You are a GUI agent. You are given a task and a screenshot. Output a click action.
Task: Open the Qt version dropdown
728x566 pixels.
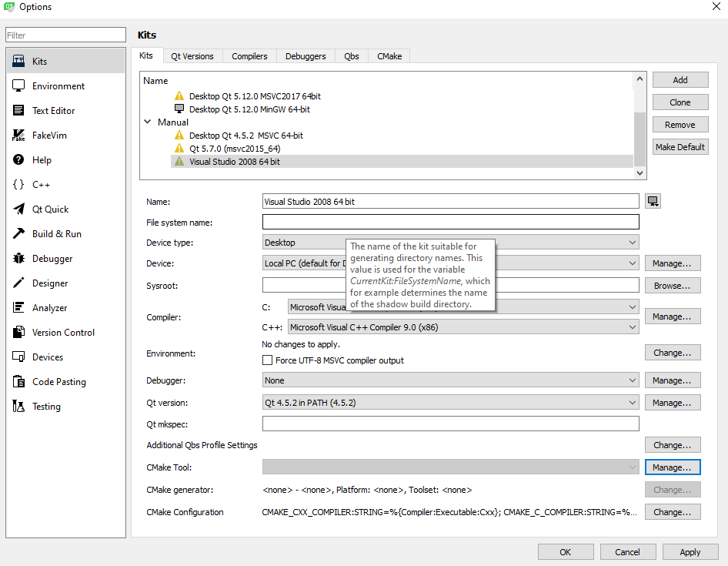click(x=450, y=403)
